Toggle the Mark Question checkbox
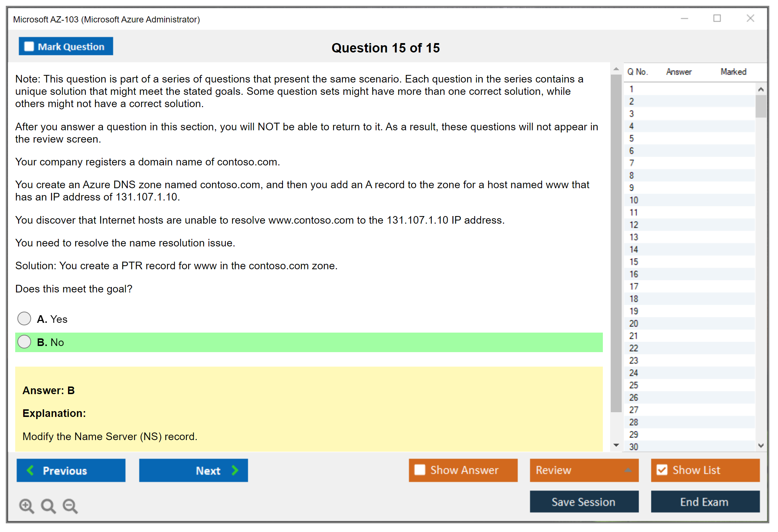Viewport: 778px width, 532px height. tap(29, 46)
